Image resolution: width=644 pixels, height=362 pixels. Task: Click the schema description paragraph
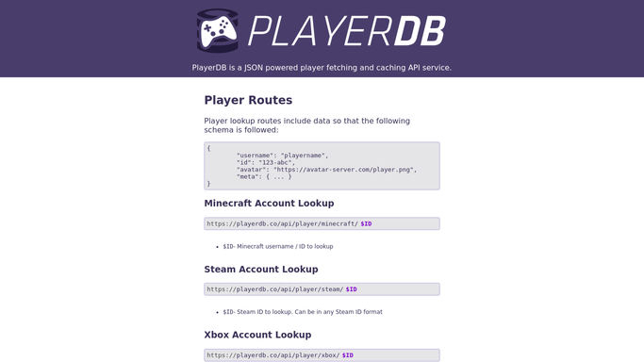[x=306, y=125]
